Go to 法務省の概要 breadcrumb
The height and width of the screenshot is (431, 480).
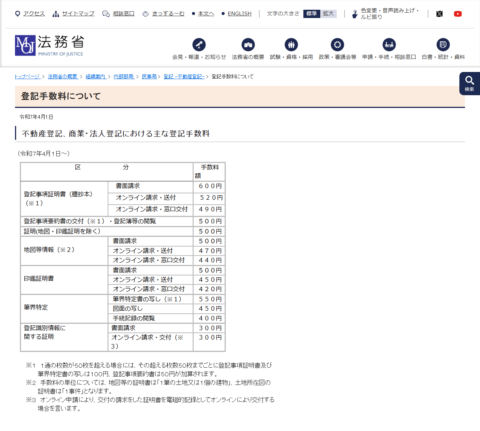click(63, 77)
